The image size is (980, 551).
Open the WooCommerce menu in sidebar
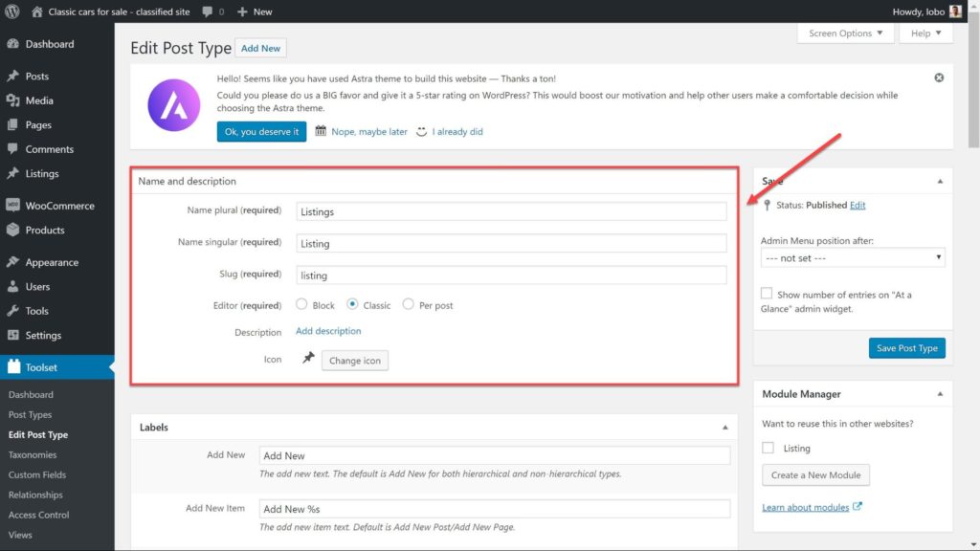pyautogui.click(x=58, y=206)
